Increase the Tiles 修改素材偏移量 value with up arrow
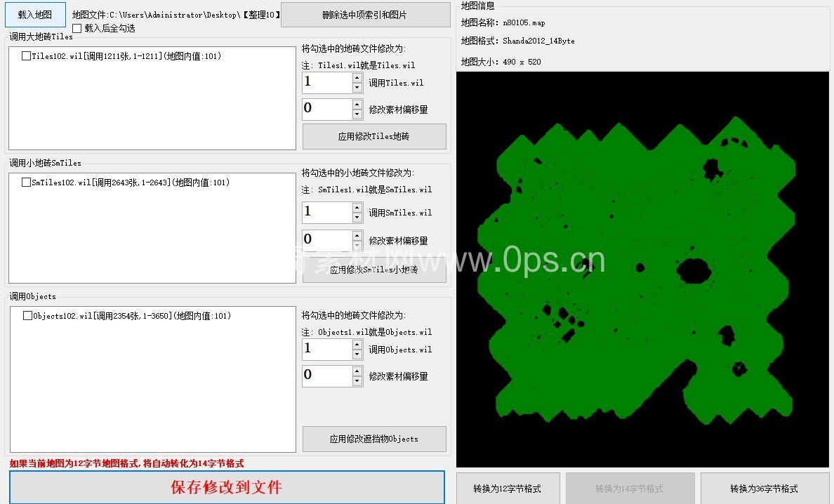This screenshot has height=504, width=834. (x=357, y=105)
